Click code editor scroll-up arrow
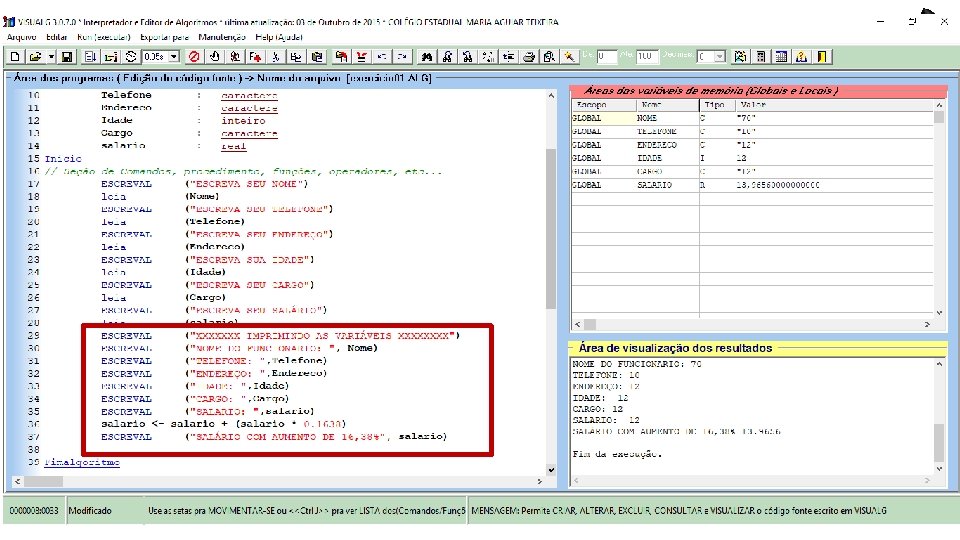 click(551, 96)
